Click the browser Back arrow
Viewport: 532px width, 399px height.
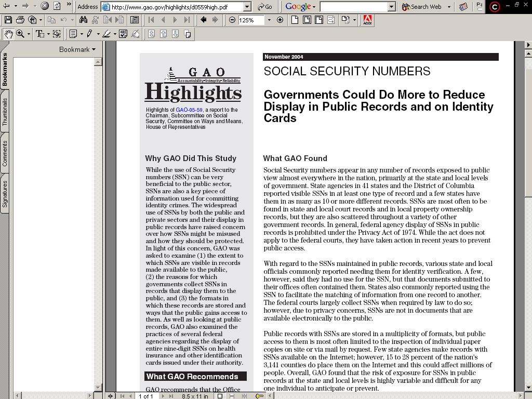tap(6, 6)
